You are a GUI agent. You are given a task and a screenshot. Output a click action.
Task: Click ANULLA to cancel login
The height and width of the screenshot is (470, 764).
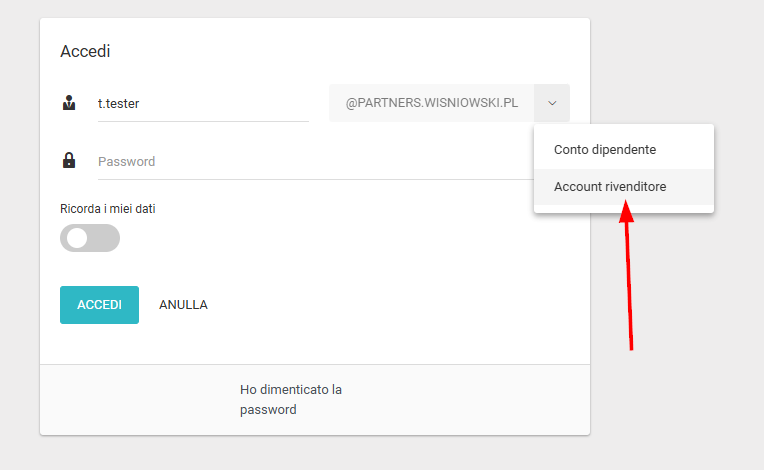click(x=183, y=305)
